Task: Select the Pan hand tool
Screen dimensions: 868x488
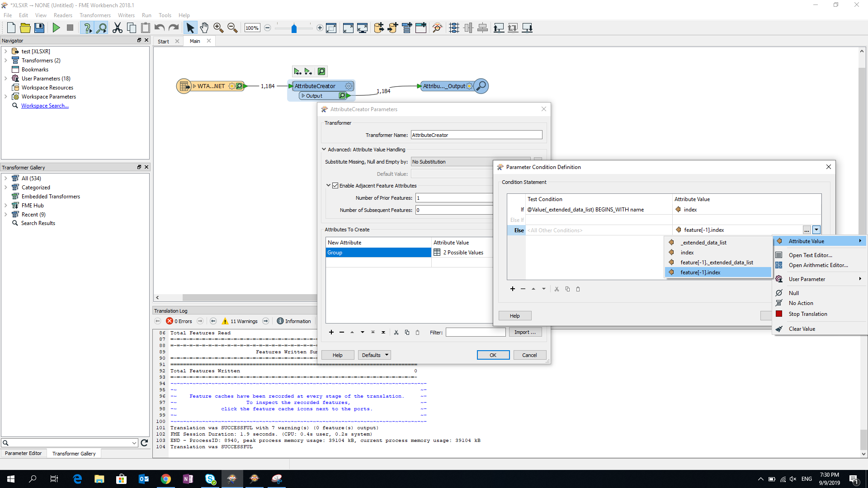Action: point(204,28)
